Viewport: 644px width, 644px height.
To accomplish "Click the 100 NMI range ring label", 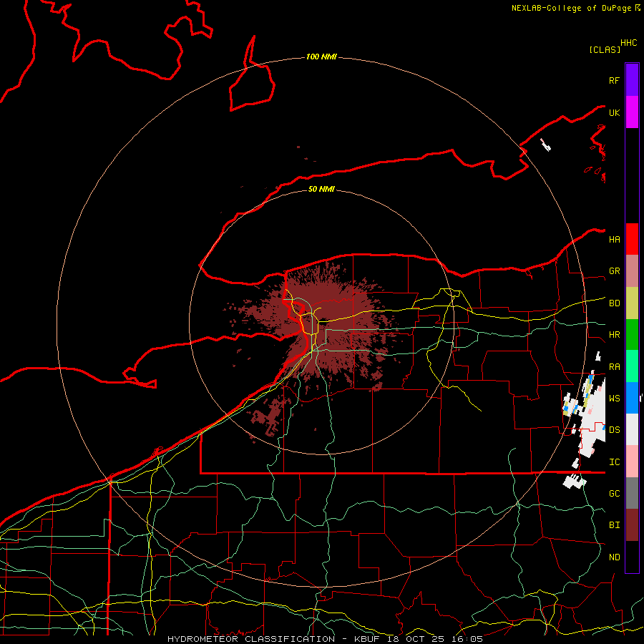I will point(321,57).
